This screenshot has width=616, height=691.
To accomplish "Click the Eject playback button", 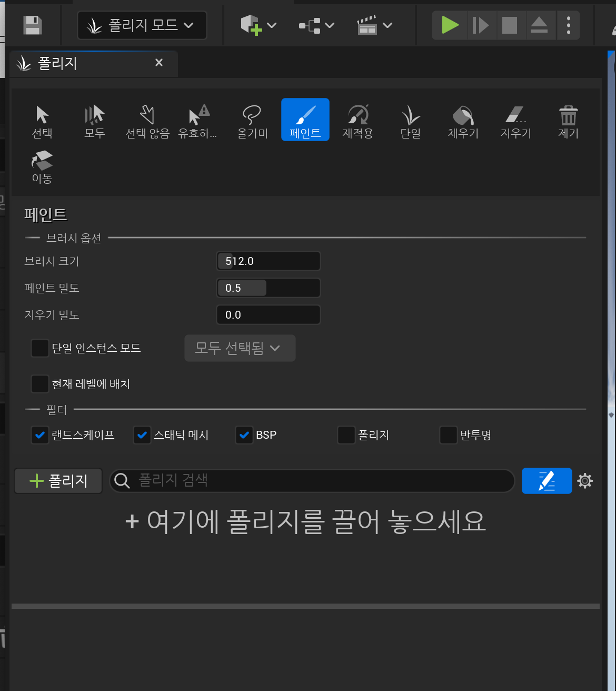I will [x=539, y=25].
